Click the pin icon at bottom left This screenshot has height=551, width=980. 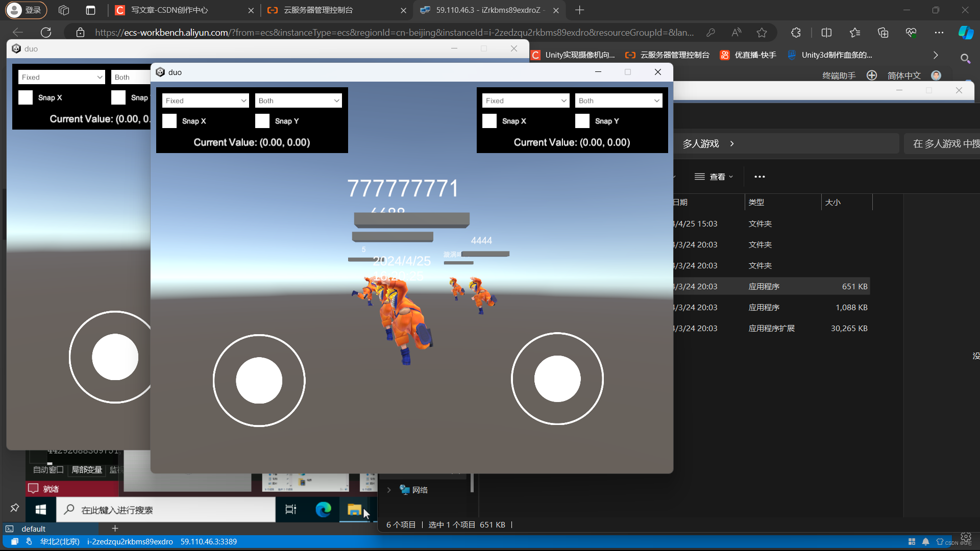click(x=14, y=508)
